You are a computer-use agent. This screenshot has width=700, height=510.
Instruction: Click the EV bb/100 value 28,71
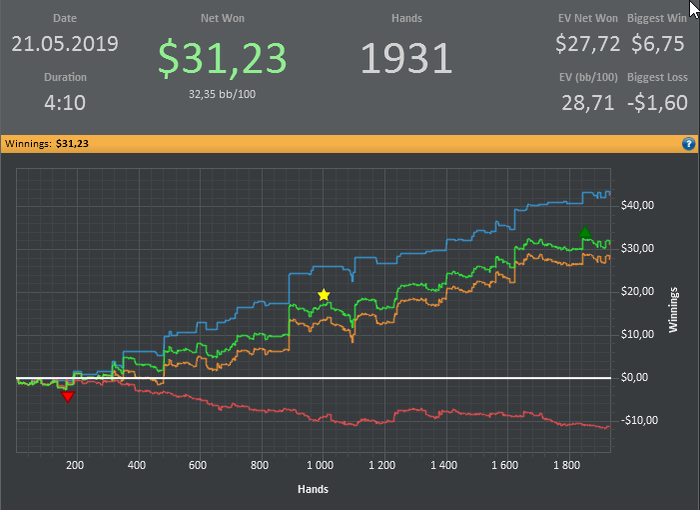point(588,103)
